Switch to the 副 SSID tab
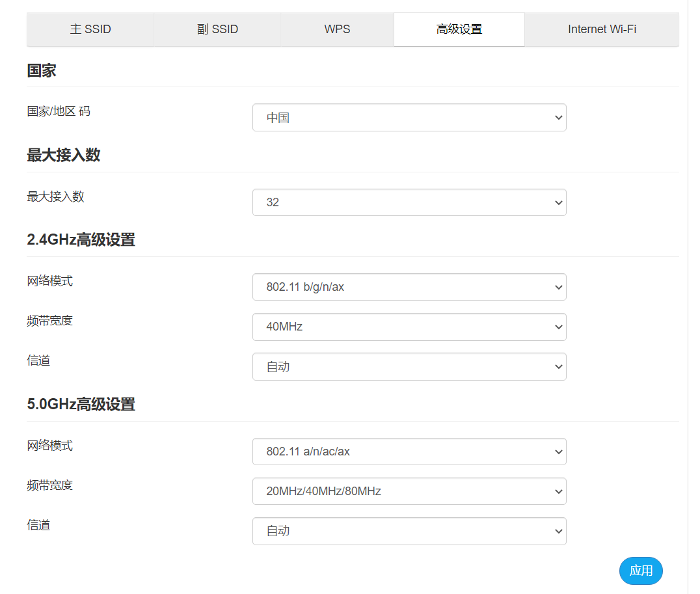700x594 pixels. 216,29
